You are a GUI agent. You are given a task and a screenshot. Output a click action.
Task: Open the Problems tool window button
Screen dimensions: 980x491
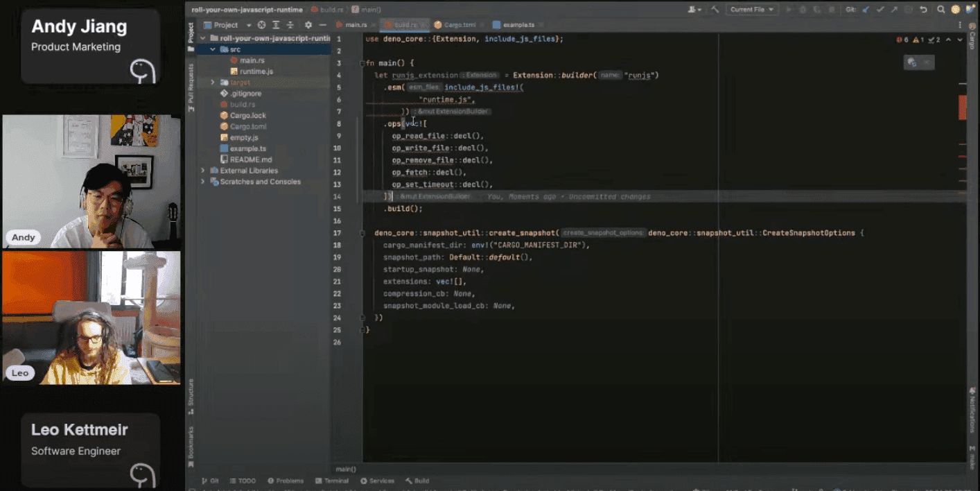[x=285, y=481]
